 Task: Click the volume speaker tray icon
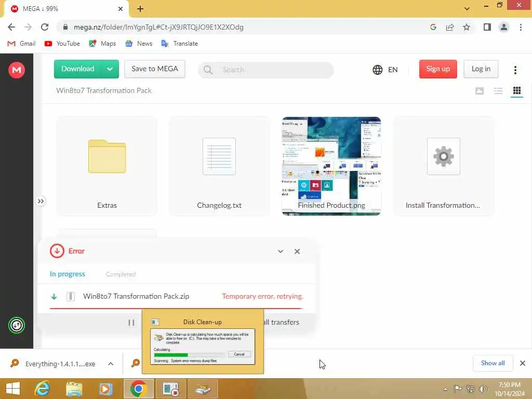click(x=483, y=389)
